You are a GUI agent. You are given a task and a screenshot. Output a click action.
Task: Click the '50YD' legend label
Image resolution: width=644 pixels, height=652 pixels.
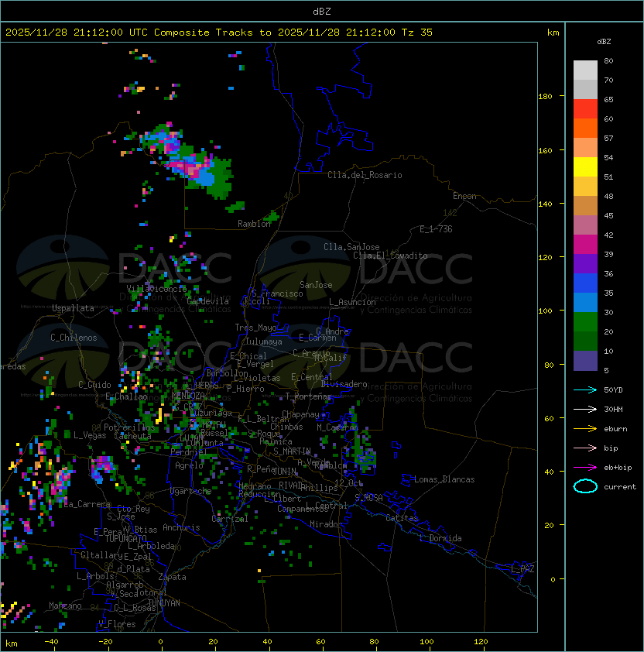click(613, 390)
